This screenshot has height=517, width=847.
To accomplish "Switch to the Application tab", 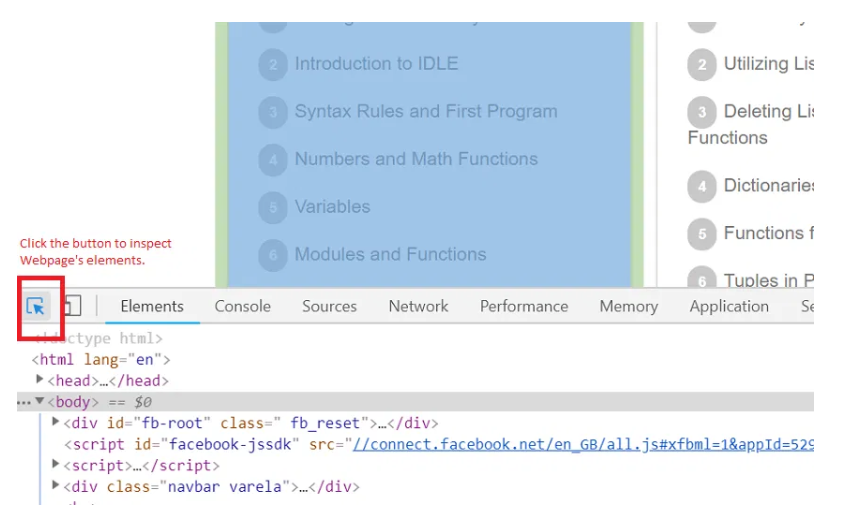I will (x=728, y=306).
